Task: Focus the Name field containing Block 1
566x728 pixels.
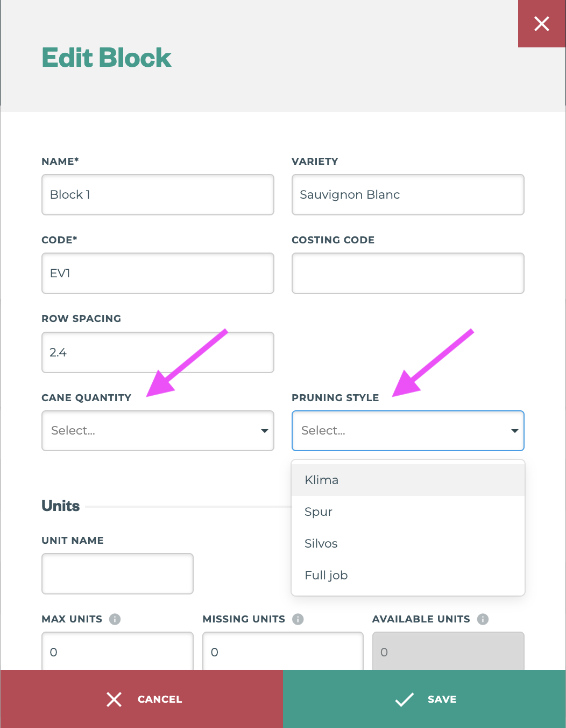Action: (x=158, y=194)
